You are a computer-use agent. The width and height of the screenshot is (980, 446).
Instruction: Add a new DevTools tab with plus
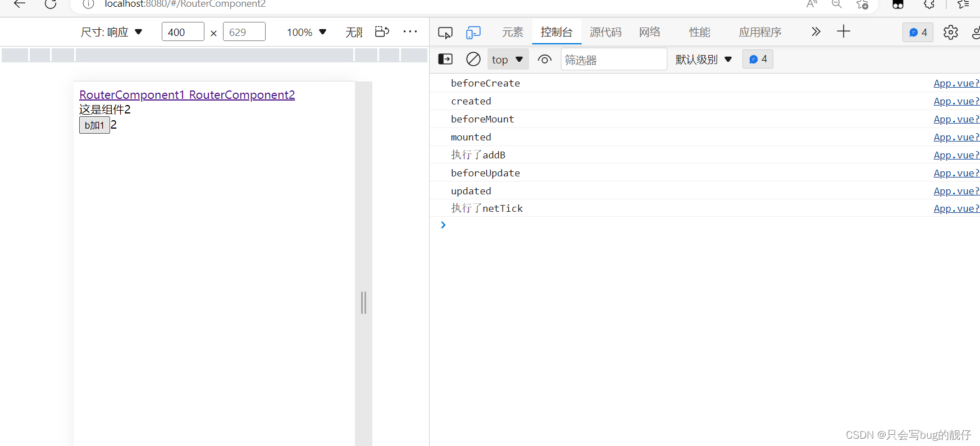point(844,31)
